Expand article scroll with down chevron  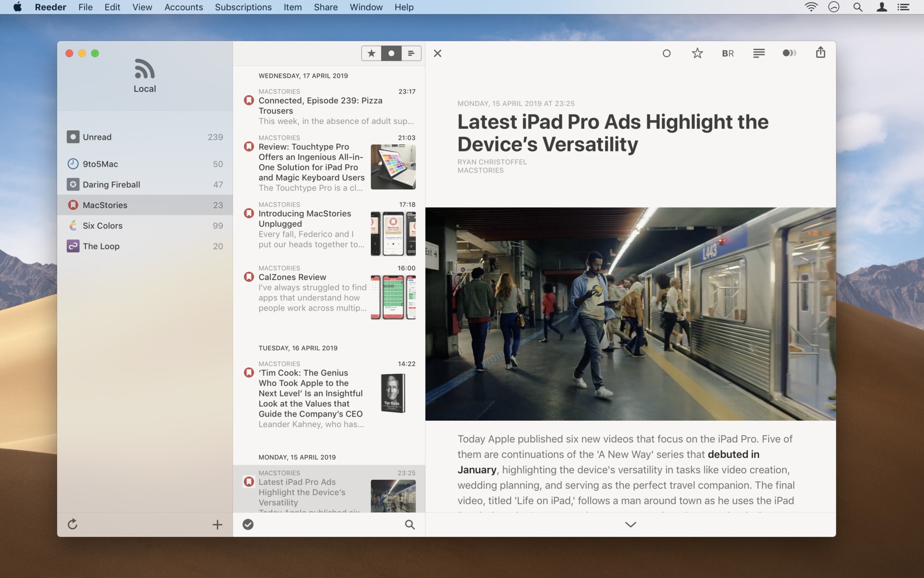tap(631, 524)
